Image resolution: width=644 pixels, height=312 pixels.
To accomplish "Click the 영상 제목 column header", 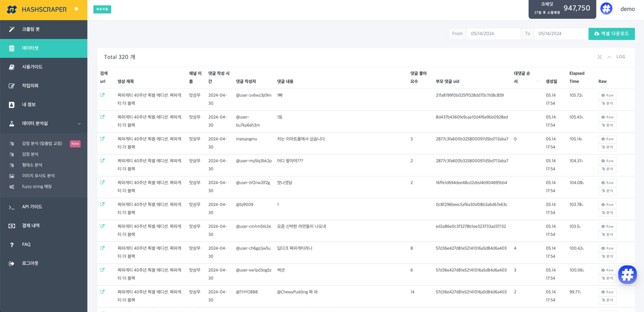I will coord(126,81).
